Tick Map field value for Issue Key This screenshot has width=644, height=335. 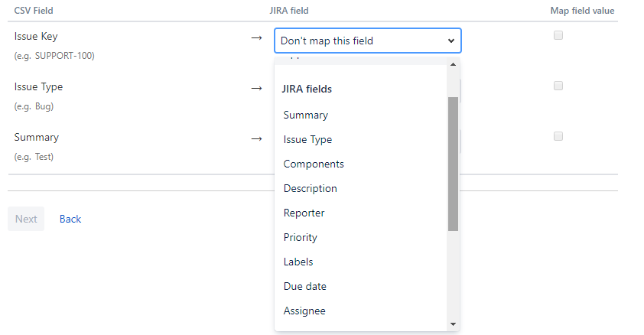558,35
